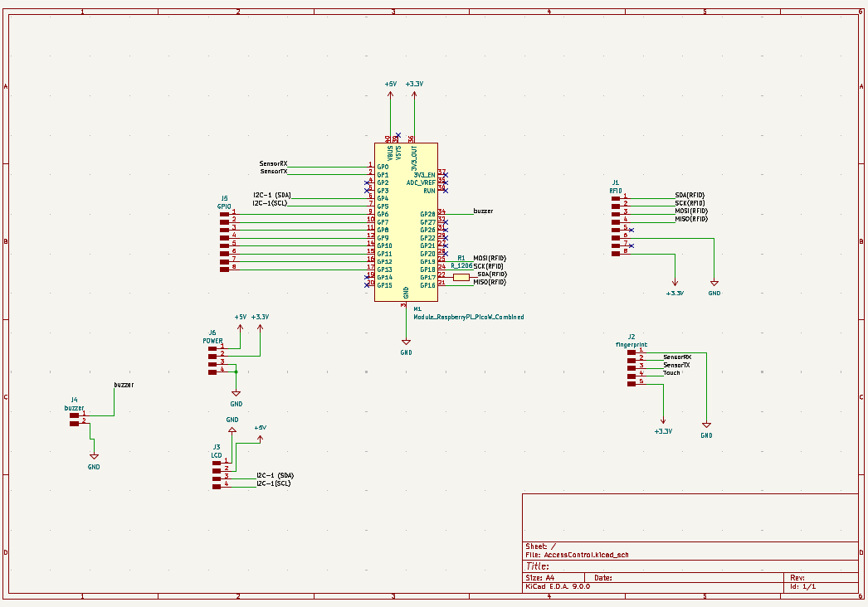Viewport: 868px width, 607px height.
Task: Click the File: AccessControl.kicad_sch title block field
Action: 577,555
